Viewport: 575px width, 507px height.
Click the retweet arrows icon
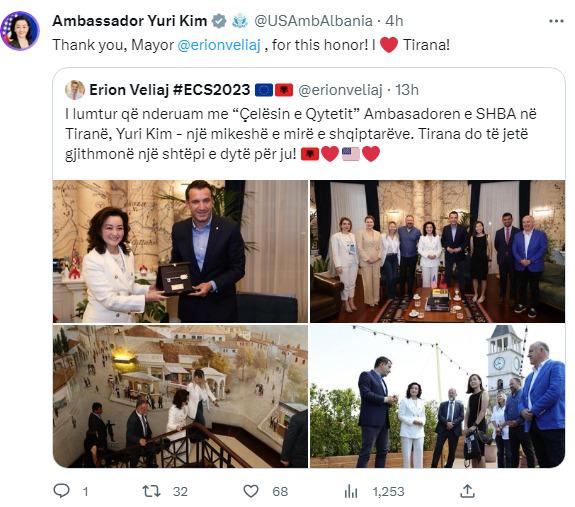[151, 491]
